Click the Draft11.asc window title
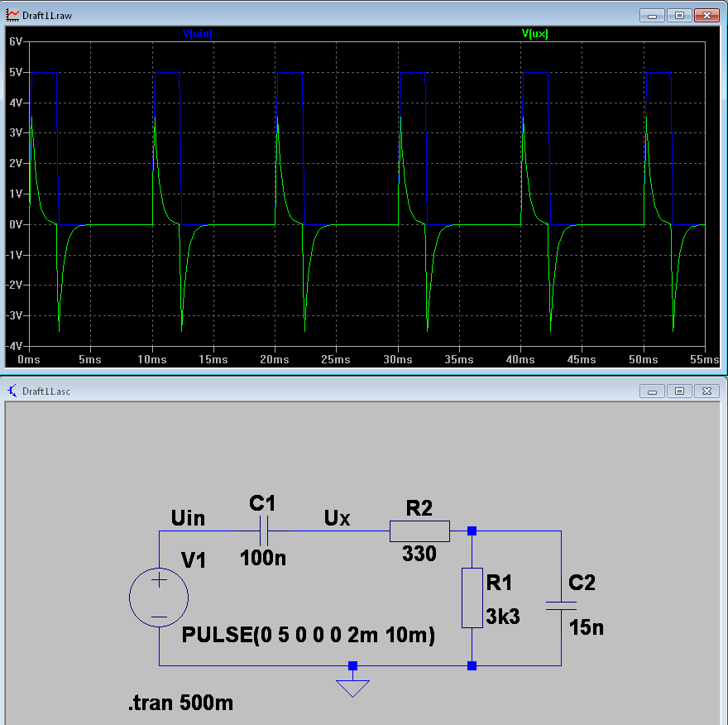Viewport: 728px width, 725px height. (46, 391)
